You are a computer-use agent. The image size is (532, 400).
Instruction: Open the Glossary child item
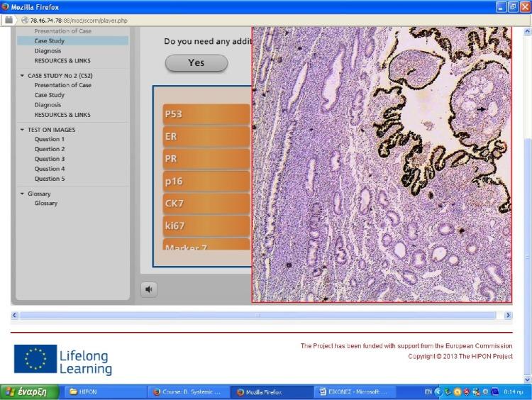coord(46,204)
